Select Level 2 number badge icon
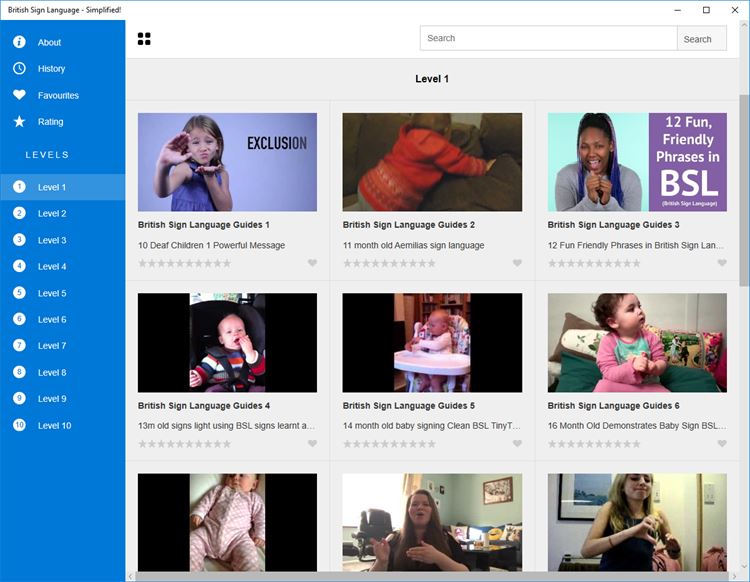Image resolution: width=750 pixels, height=582 pixels. [19, 213]
